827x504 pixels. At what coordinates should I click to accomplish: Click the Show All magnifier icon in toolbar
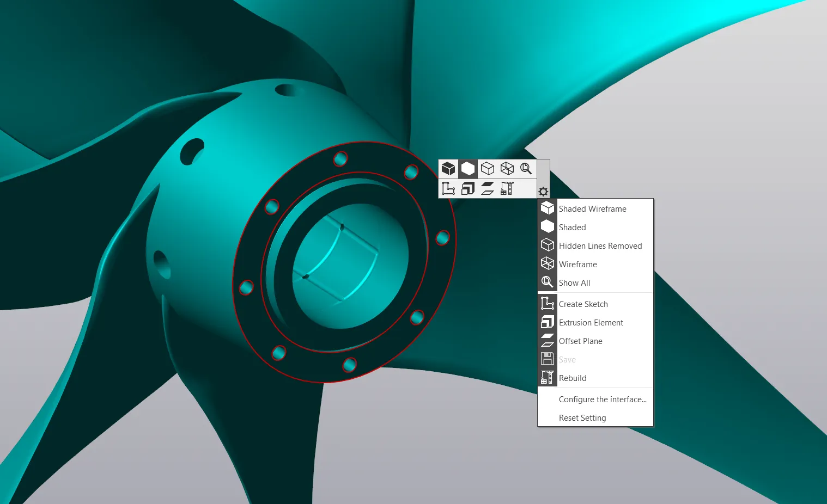click(526, 169)
